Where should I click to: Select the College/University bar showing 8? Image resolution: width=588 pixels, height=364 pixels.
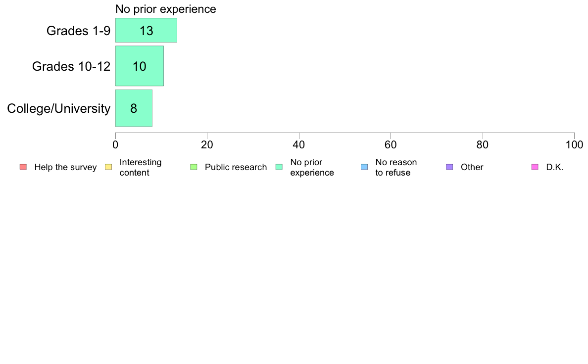coord(134,108)
